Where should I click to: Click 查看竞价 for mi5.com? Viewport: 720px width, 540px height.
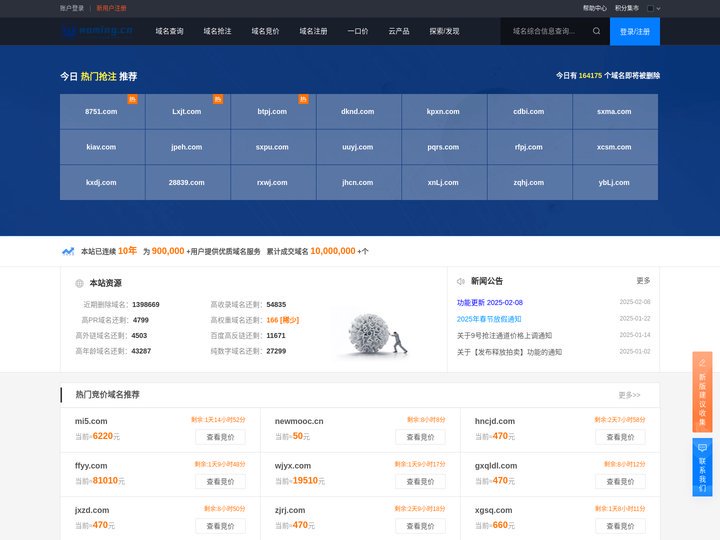[x=220, y=437]
